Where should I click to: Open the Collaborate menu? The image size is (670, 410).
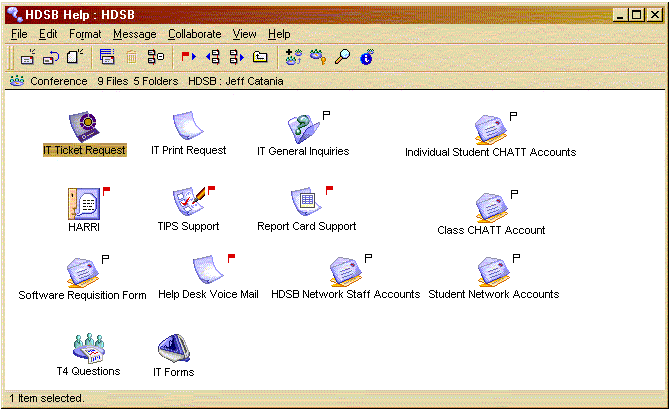click(x=194, y=34)
